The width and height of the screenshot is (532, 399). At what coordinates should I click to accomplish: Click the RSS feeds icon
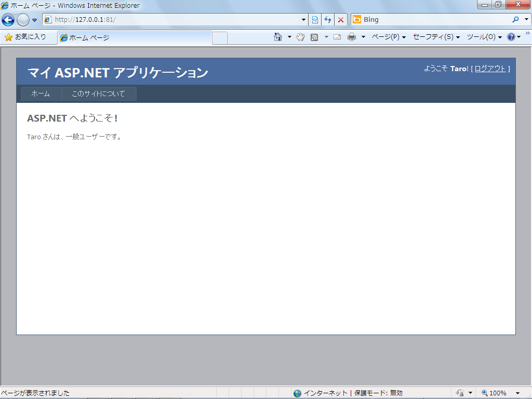[x=314, y=37]
